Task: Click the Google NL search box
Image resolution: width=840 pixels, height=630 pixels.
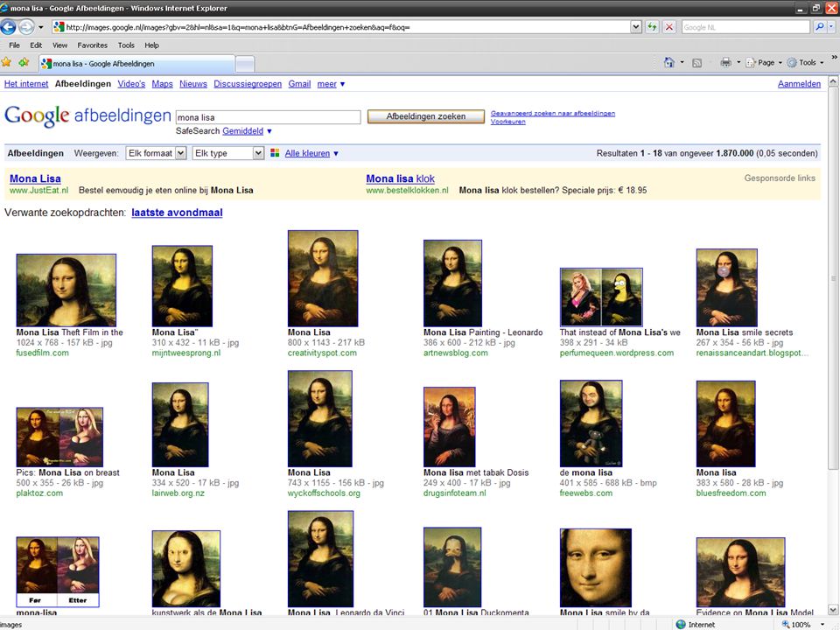Action: 745,27
